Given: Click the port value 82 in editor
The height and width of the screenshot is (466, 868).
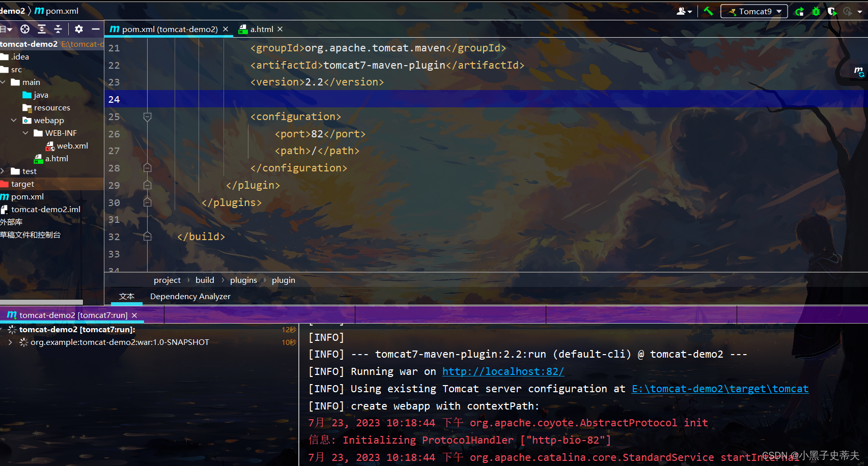Looking at the screenshot, I should (x=317, y=134).
